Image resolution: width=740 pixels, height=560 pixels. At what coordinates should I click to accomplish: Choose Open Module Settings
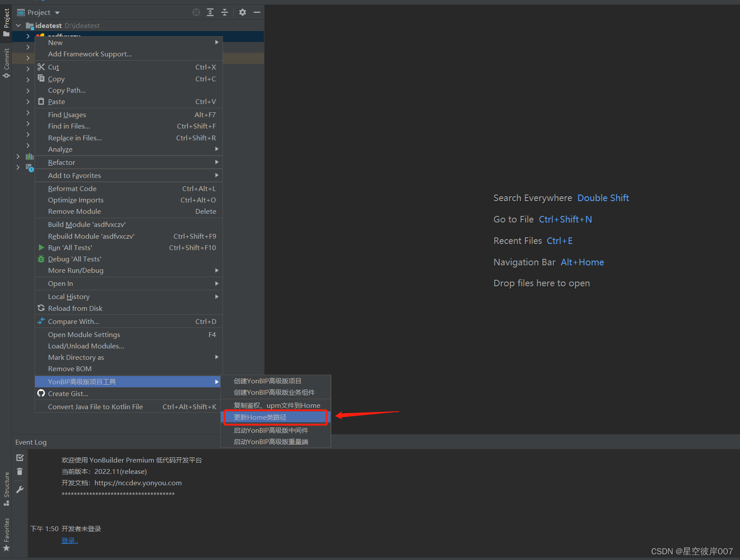tap(129, 334)
